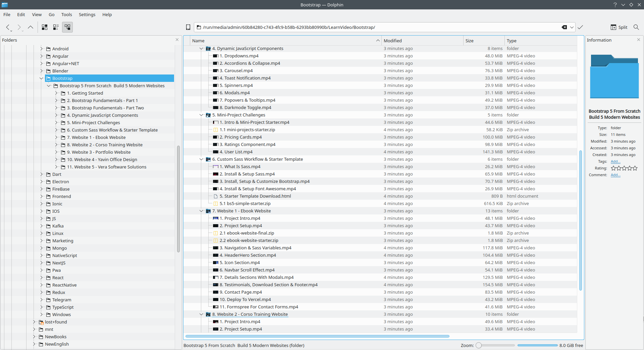Viewport: 644px width, 350px height.
Task: Select the React folder in Folders tree
Action: (58, 278)
